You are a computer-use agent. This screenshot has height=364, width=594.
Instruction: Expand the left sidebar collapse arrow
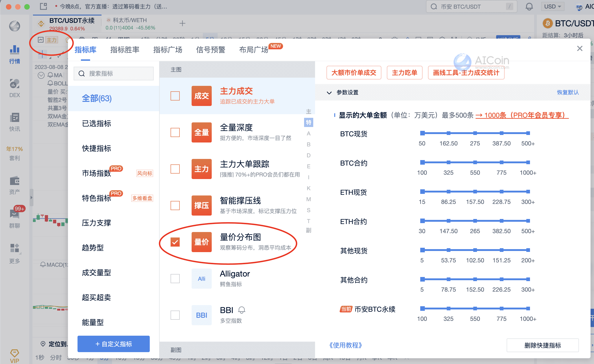31,197
